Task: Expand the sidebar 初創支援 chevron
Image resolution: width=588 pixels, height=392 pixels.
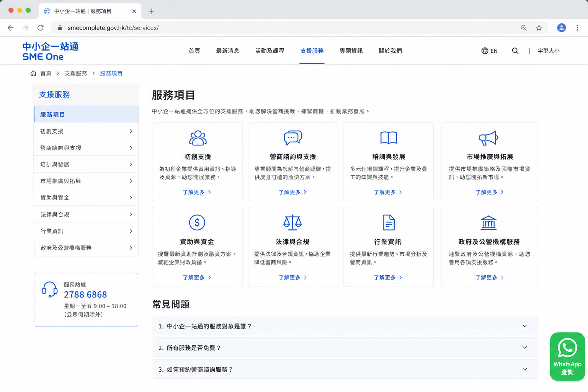Action: 131,131
